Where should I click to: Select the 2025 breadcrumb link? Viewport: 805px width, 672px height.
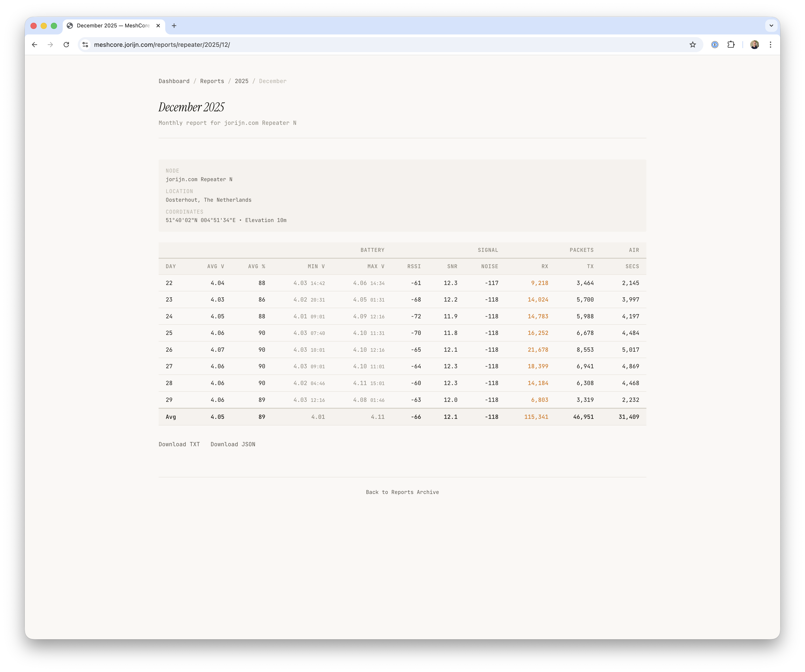click(x=241, y=81)
